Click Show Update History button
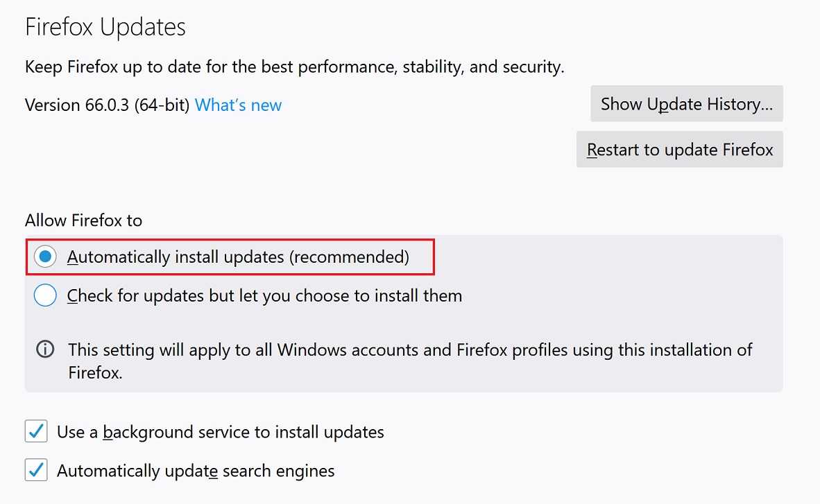820x504 pixels. pos(687,103)
